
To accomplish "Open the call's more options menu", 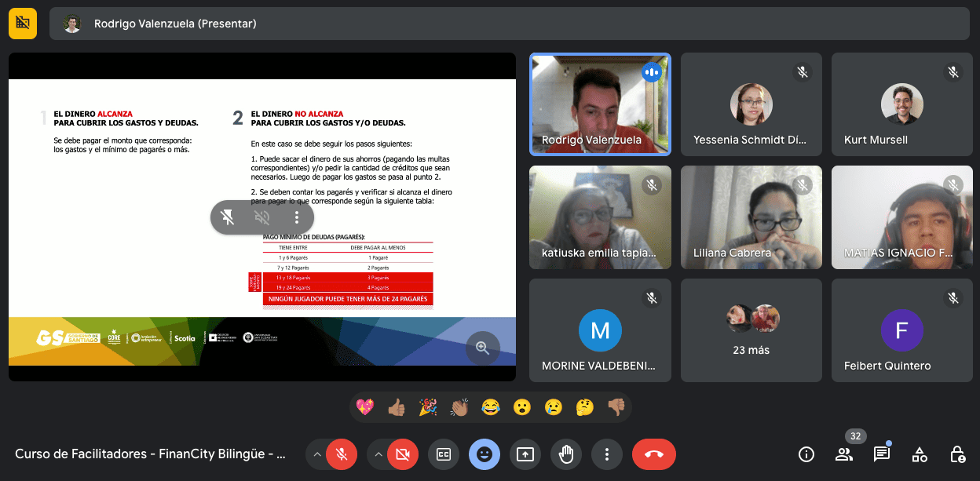I will click(607, 454).
